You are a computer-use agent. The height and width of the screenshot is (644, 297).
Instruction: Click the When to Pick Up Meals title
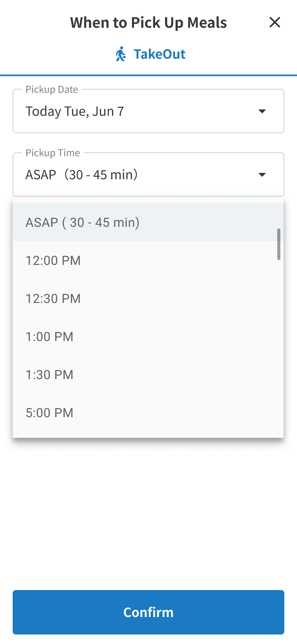click(x=148, y=23)
